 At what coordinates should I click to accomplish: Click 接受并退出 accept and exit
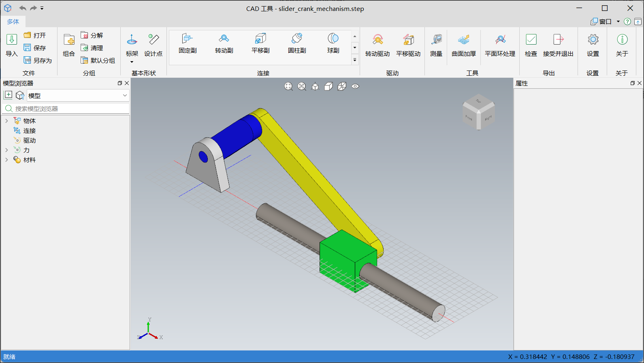click(558, 45)
